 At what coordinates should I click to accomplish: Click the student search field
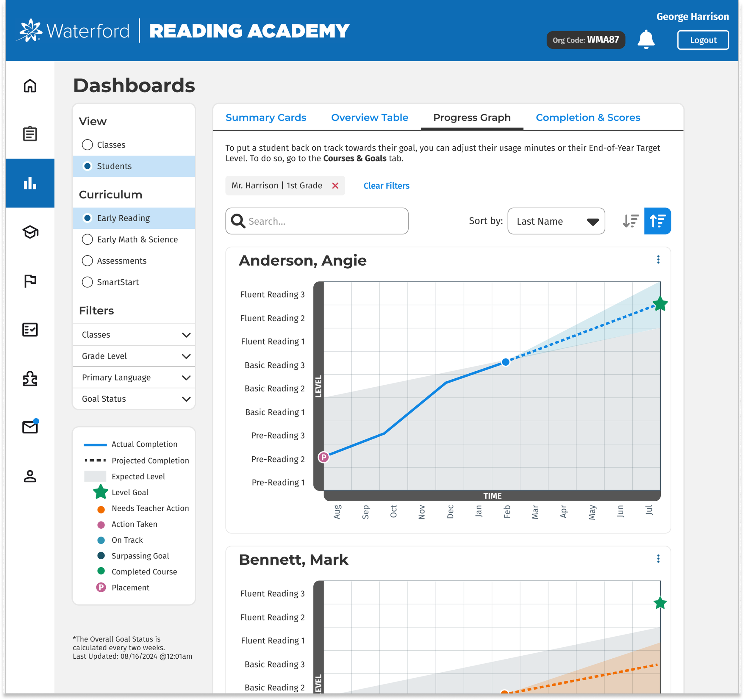[x=322, y=221]
